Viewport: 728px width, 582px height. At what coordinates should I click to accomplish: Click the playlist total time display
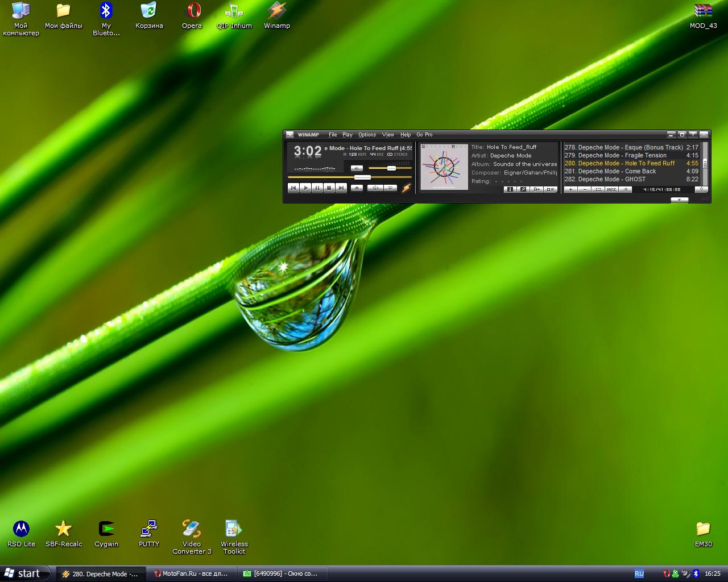(662, 189)
